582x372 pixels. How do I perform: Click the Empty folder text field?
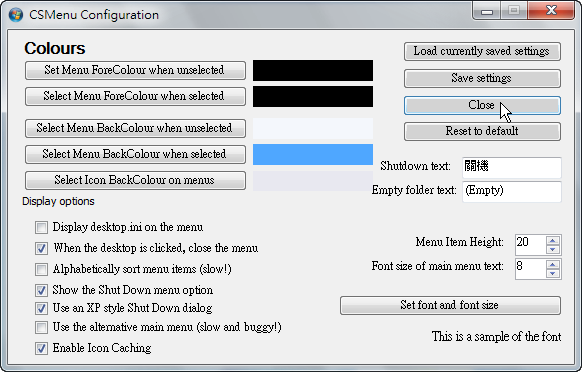pos(512,192)
